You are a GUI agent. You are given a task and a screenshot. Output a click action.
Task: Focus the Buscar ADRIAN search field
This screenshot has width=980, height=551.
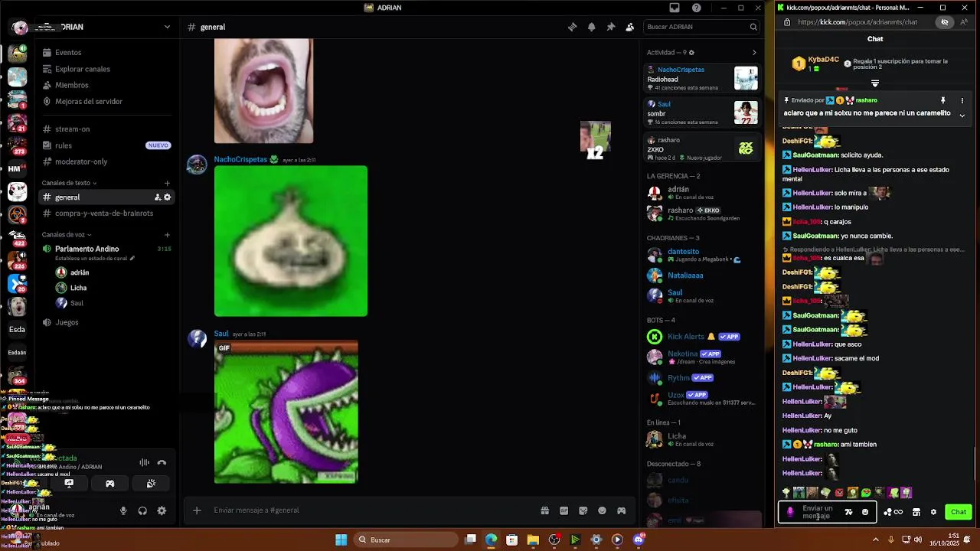point(701,27)
